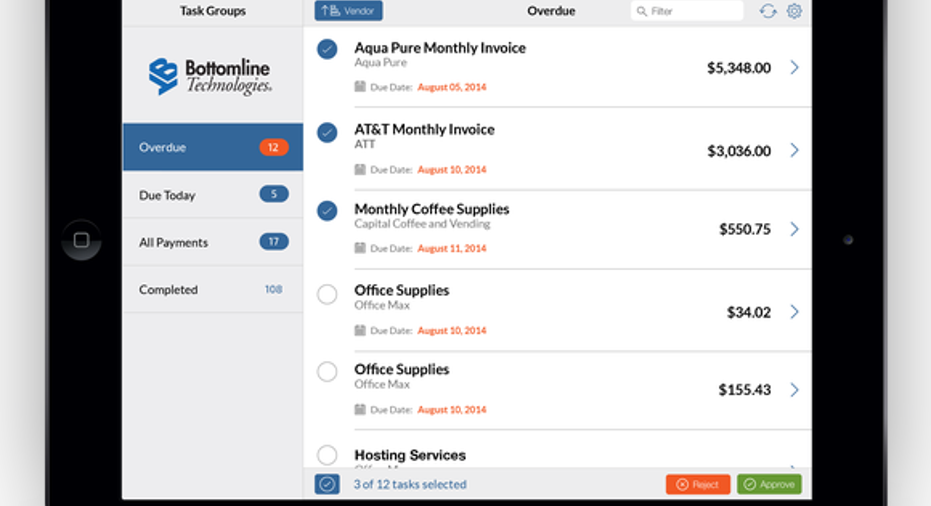Open the settings gear
The image size is (931, 506).
794,11
